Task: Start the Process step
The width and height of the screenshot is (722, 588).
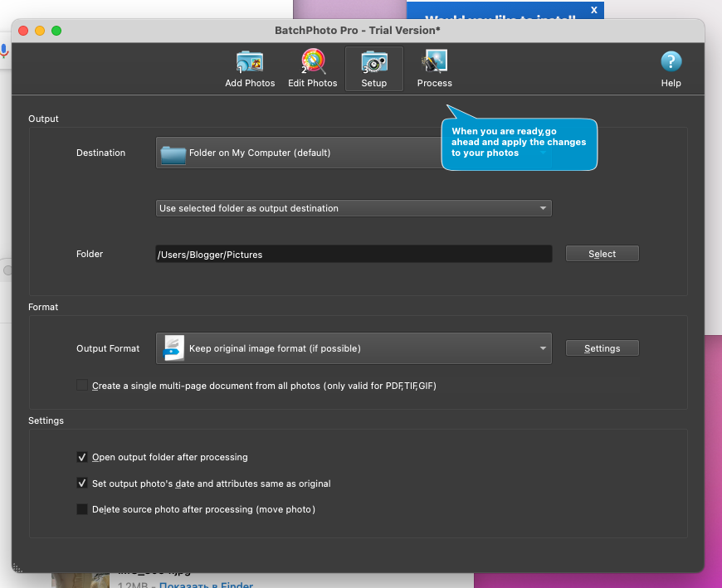Action: pyautogui.click(x=434, y=69)
